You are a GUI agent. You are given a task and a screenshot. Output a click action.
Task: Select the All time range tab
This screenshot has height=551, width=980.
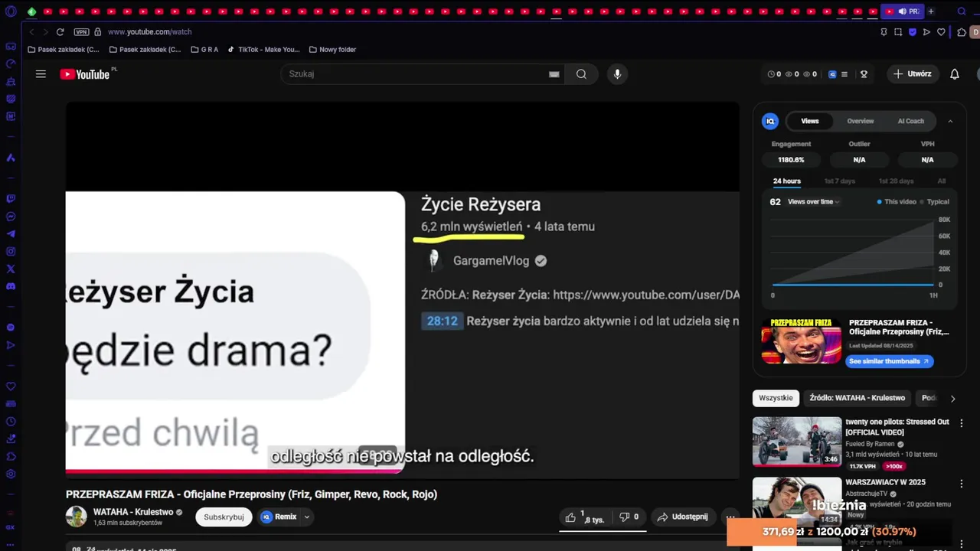click(x=942, y=181)
